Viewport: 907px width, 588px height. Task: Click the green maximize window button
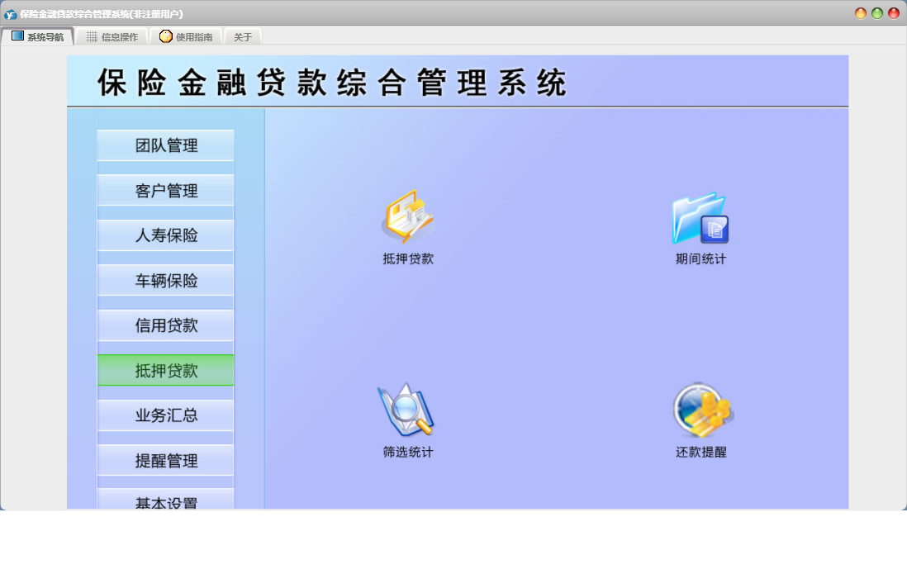[877, 13]
